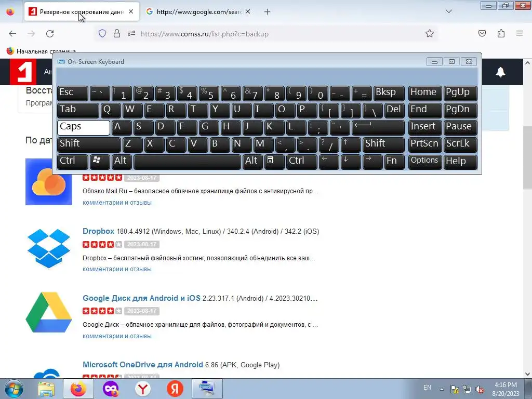Open the Яндекс taskbar icon
Screen dimensions: 532x399
[x=175, y=389]
